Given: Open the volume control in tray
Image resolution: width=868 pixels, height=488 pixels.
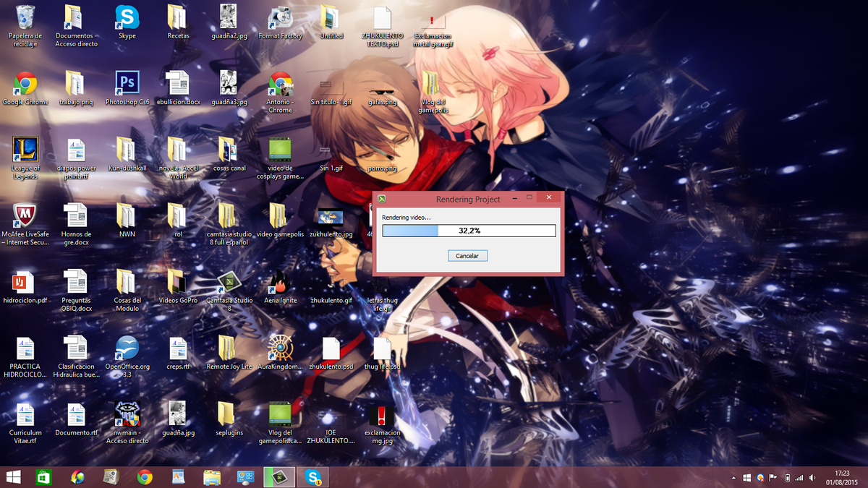Looking at the screenshot, I should point(812,477).
